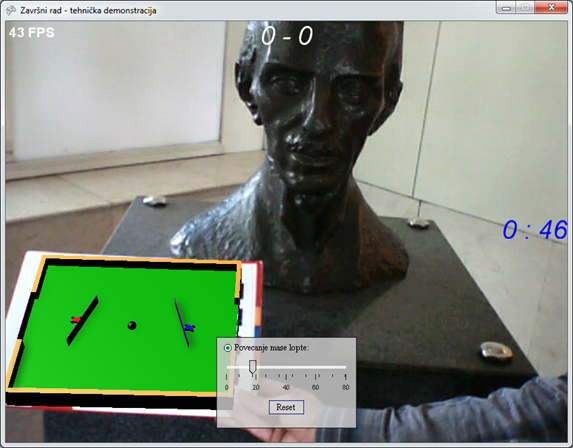Click the ball mass slider thumb
Screen dimensions: 573x448
tap(253, 367)
